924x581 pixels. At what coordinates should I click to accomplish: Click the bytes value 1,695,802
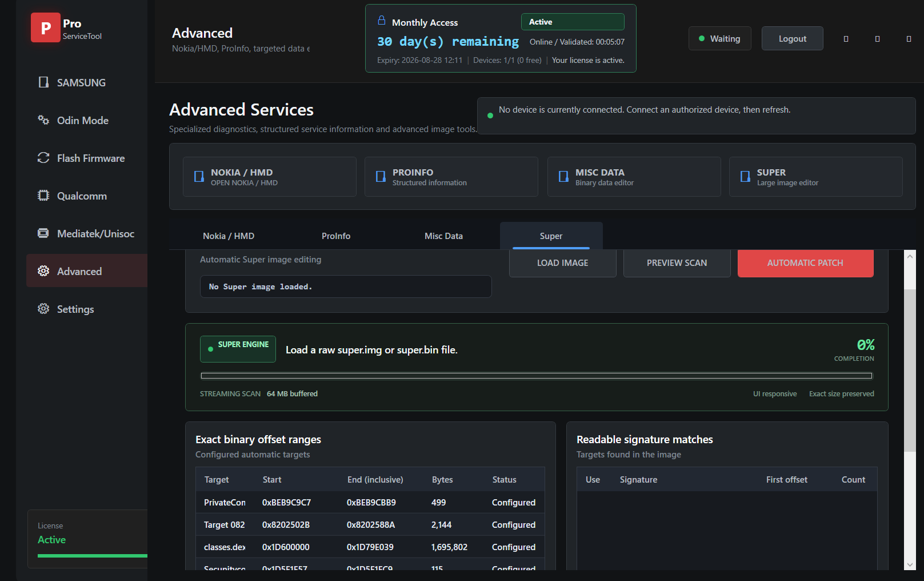[x=449, y=547]
